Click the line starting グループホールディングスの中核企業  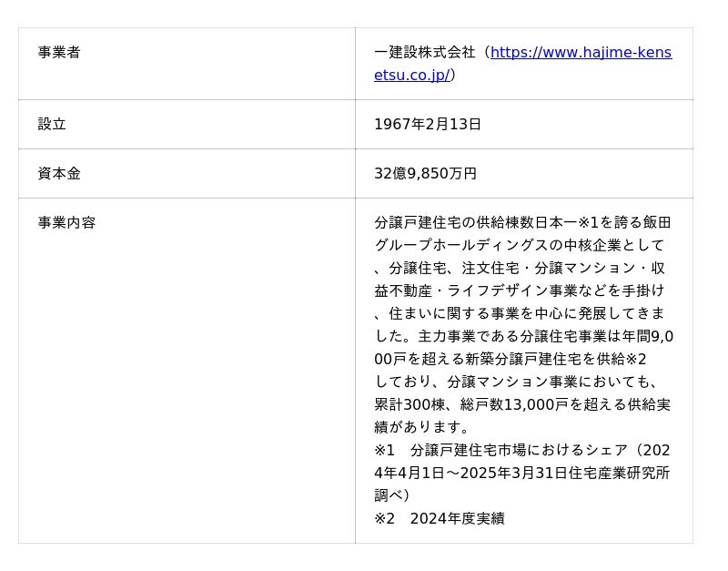click(x=519, y=246)
